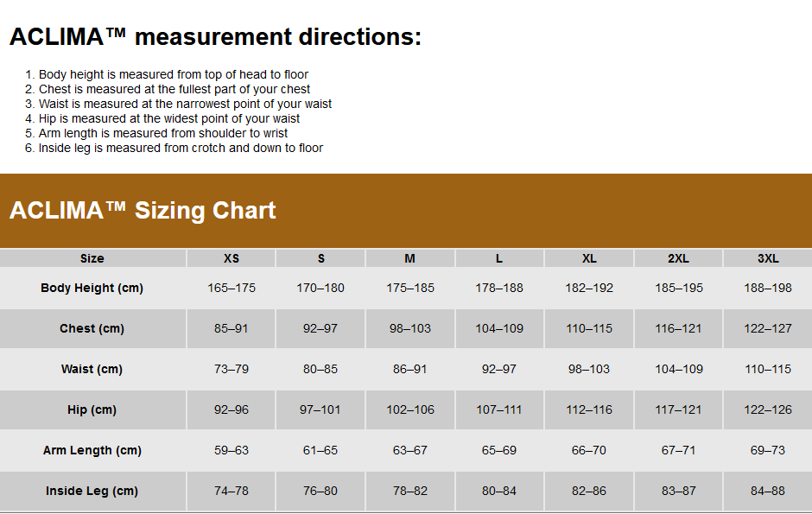Click inside leg value 80–84
The width and height of the screenshot is (812, 514).
coord(499,491)
